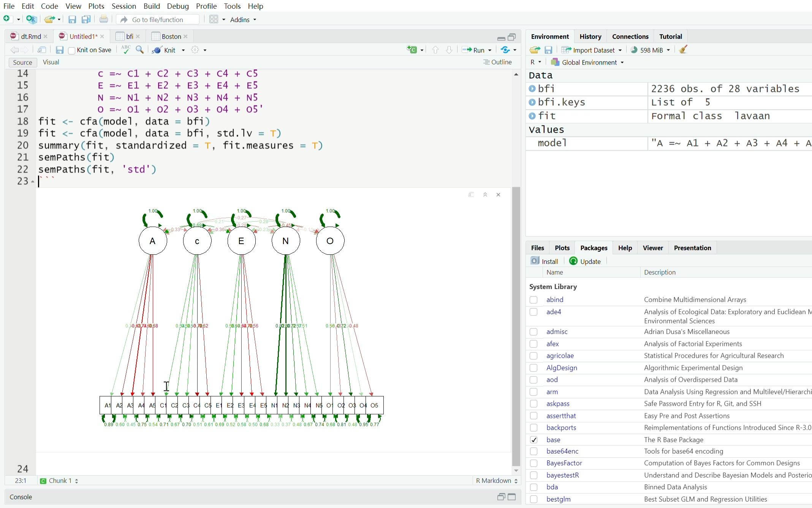Click the Find/Replace magnifier icon
The image size is (812, 508).
140,50
